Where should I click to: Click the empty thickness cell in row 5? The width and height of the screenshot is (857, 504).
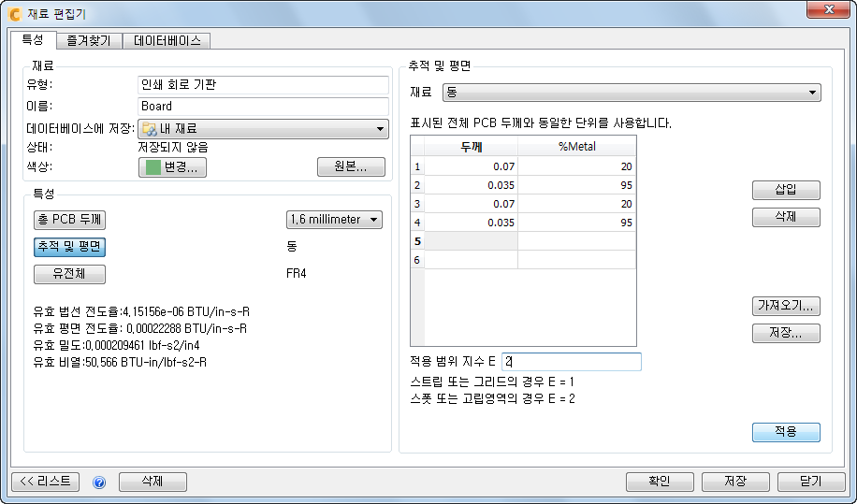point(472,241)
